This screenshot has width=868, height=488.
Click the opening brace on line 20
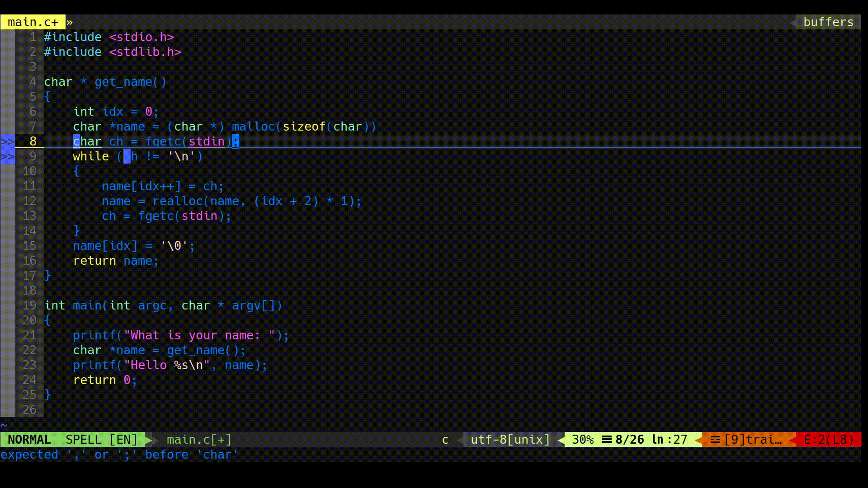pyautogui.click(x=47, y=320)
